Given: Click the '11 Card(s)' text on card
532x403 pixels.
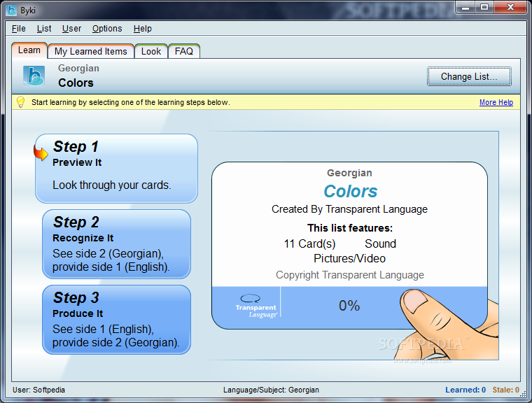Looking at the screenshot, I should [x=309, y=243].
